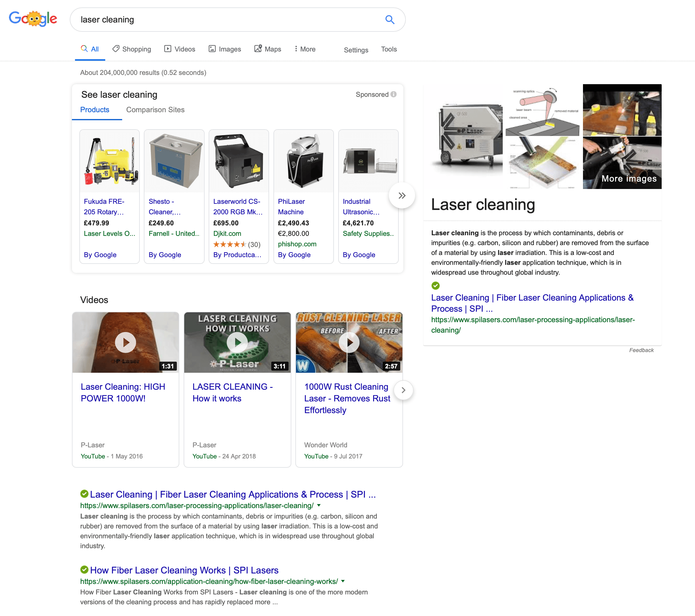Screen dimensions: 695x616
Task: Click the search magnifying glass icon
Action: [390, 19]
